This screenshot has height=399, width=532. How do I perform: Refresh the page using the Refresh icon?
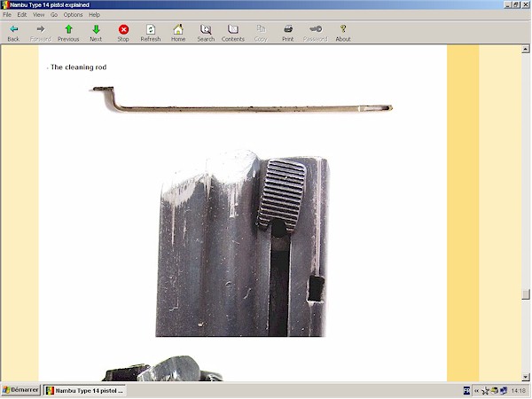coord(151,29)
